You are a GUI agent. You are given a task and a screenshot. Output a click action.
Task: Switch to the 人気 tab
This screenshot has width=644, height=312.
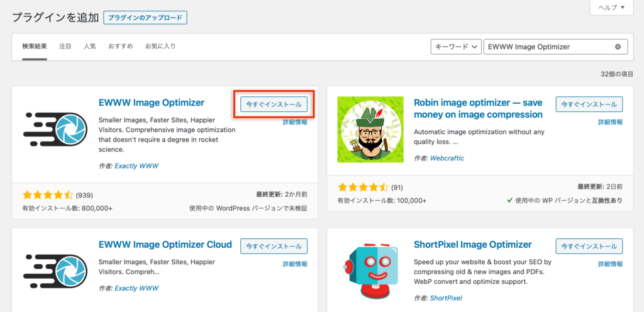point(90,47)
